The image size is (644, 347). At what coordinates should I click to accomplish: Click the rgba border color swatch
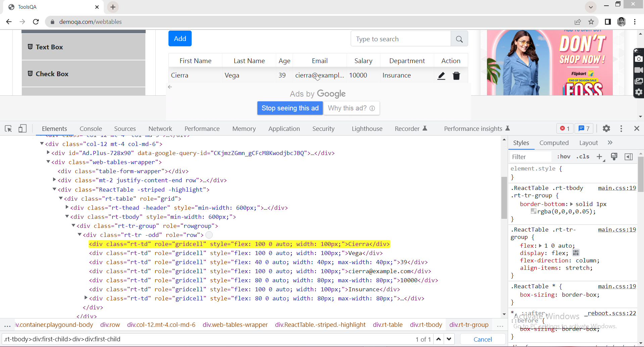pyautogui.click(x=533, y=211)
